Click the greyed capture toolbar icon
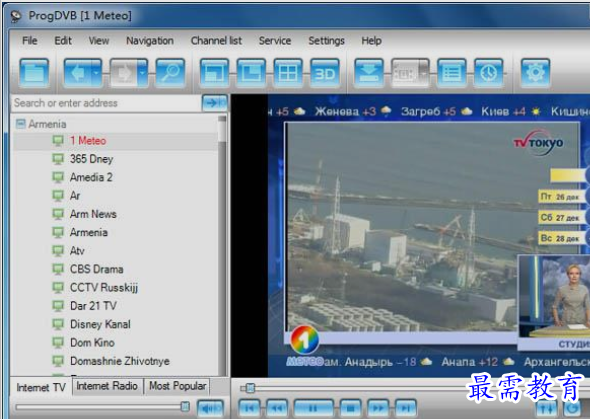Image resolution: width=590 pixels, height=419 pixels. click(x=405, y=73)
